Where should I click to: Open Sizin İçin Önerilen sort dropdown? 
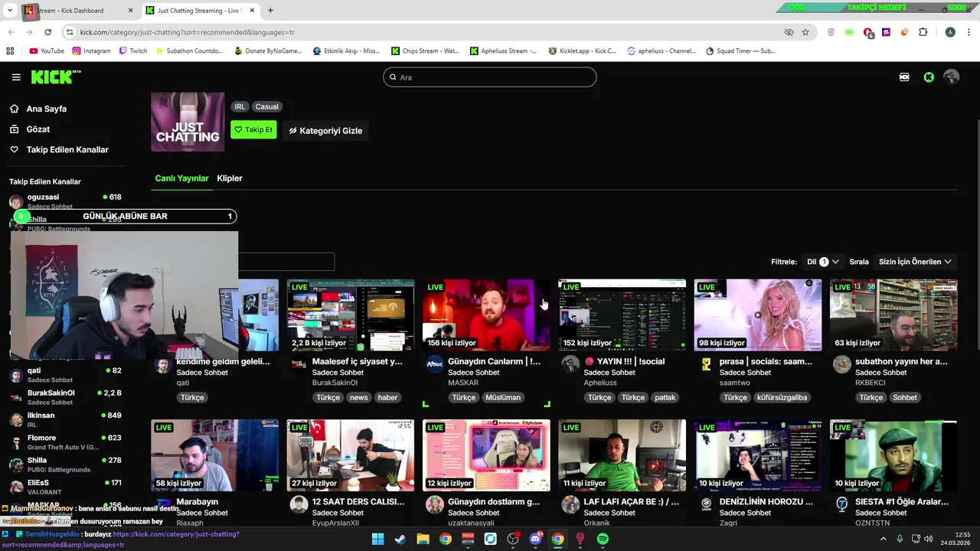pos(915,262)
